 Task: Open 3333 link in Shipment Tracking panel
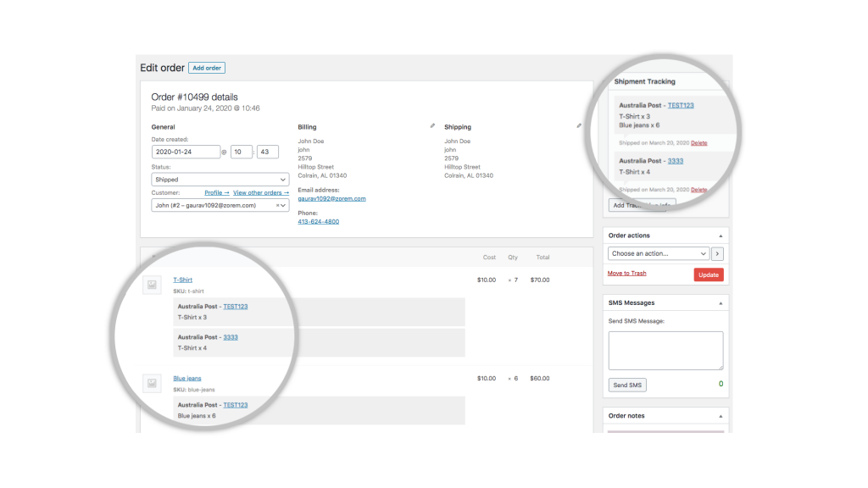(676, 161)
